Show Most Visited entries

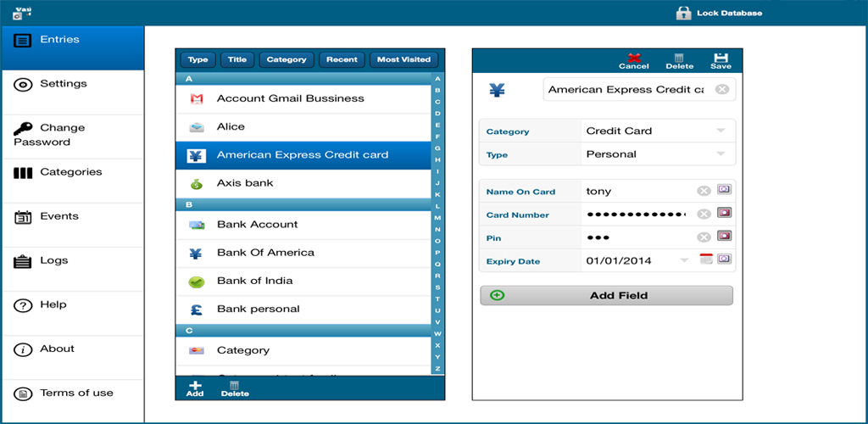[x=403, y=59]
